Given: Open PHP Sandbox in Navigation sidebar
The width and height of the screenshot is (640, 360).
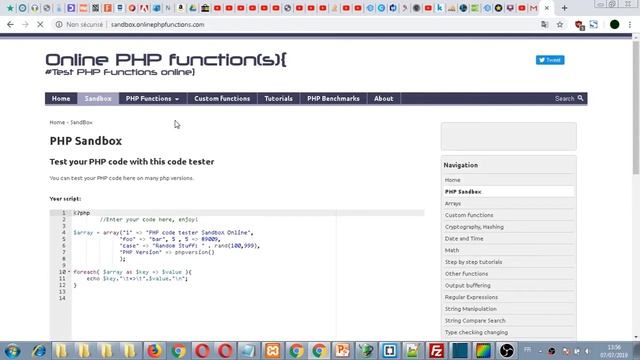Looking at the screenshot, I should pos(463,191).
